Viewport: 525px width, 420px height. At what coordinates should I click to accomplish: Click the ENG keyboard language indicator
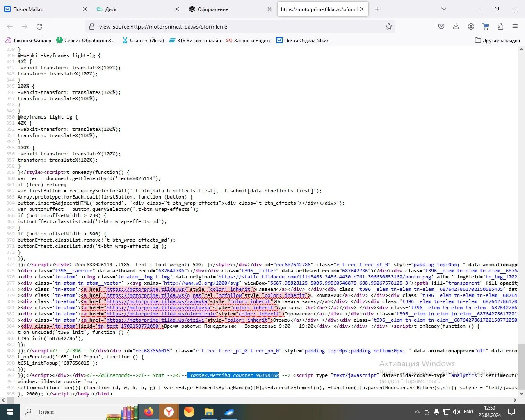click(468, 412)
